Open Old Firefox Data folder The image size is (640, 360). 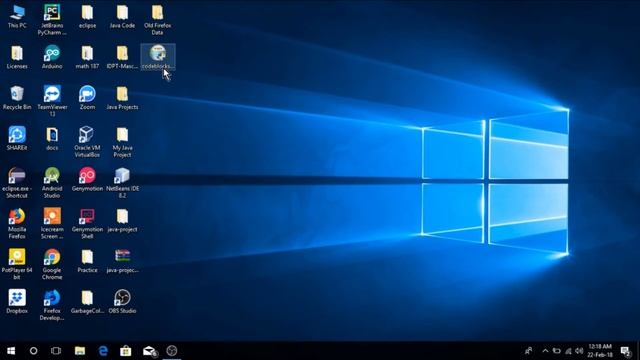point(158,20)
